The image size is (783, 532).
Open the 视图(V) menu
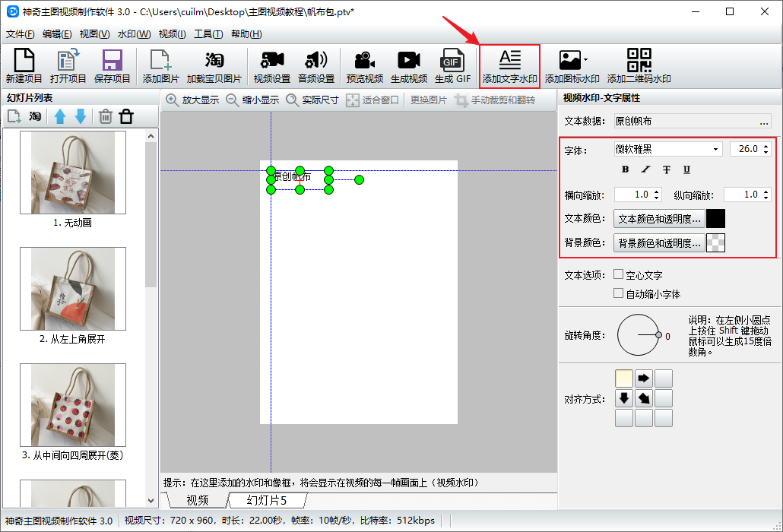(x=94, y=34)
